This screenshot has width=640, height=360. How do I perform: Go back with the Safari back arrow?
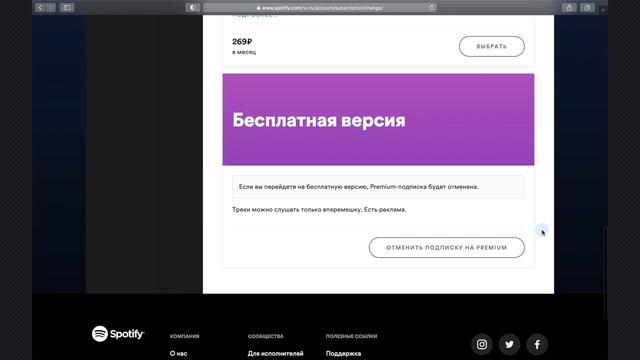[40, 8]
